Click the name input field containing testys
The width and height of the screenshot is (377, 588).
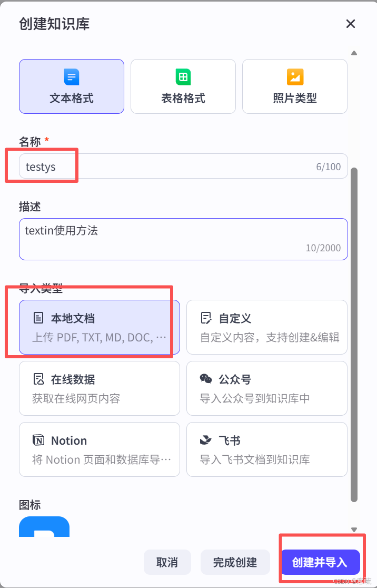click(168, 167)
